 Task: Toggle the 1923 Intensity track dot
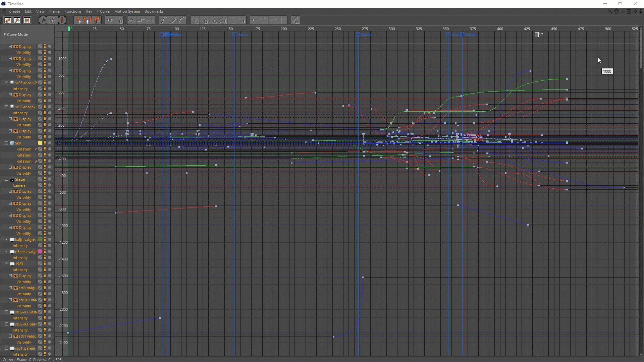[x=50, y=270]
